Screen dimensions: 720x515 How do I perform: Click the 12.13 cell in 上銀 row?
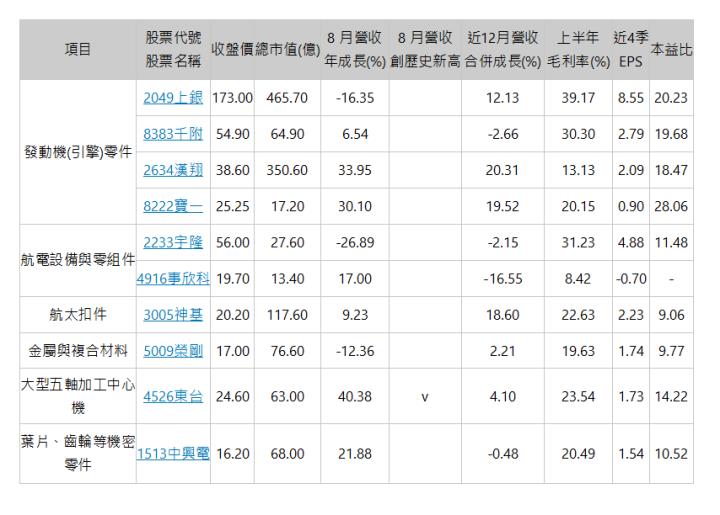pyautogui.click(x=503, y=98)
